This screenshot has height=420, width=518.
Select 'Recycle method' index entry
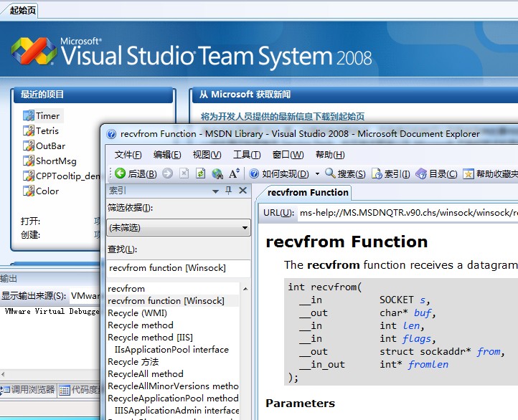141,325
